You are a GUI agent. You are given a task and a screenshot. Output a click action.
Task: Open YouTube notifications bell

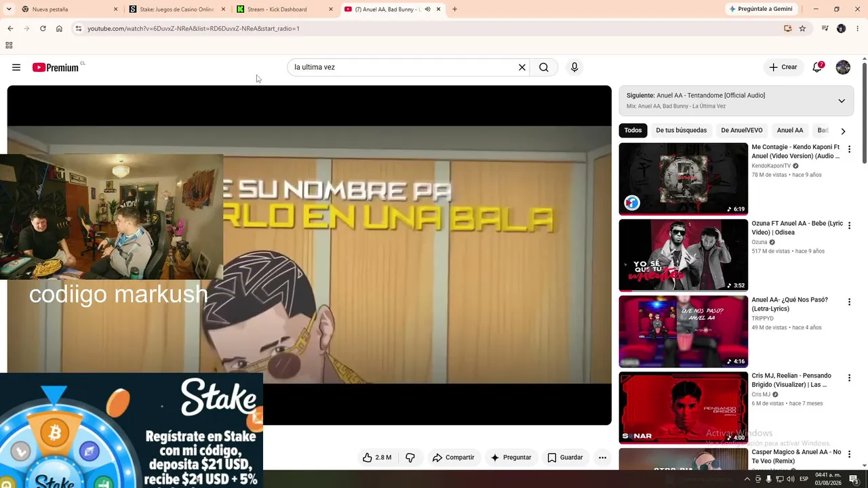(818, 67)
